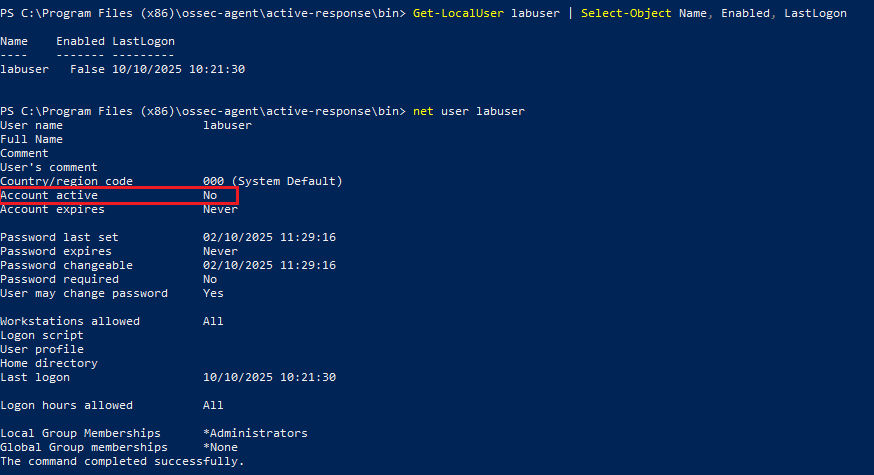Click the Last logon timestamp value

(x=269, y=377)
